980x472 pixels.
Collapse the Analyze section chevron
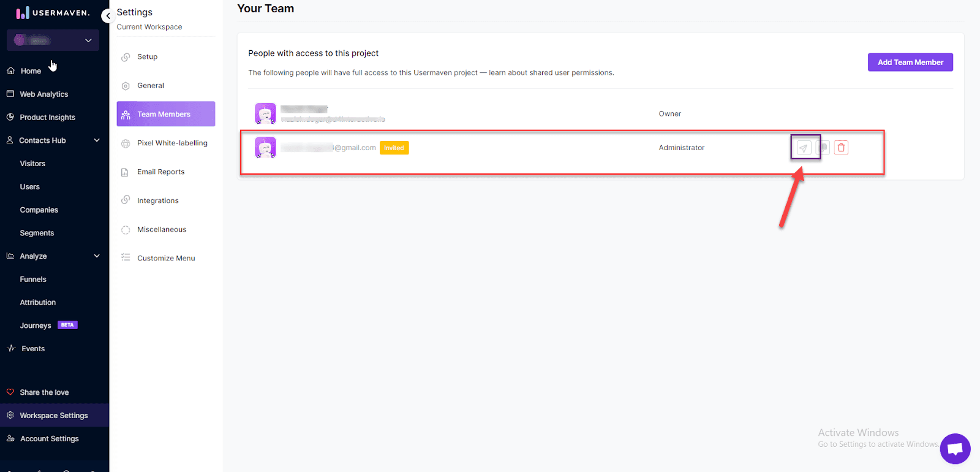97,256
